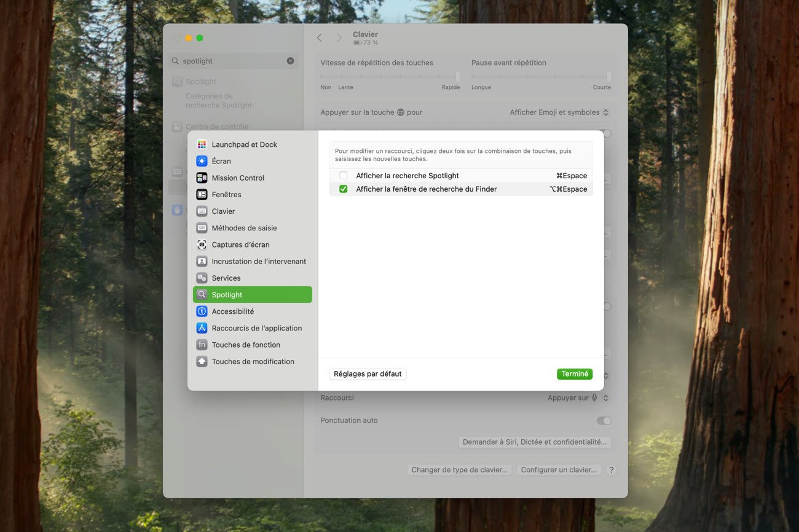Click the help question mark button
This screenshot has height=532, width=799.
(x=611, y=470)
